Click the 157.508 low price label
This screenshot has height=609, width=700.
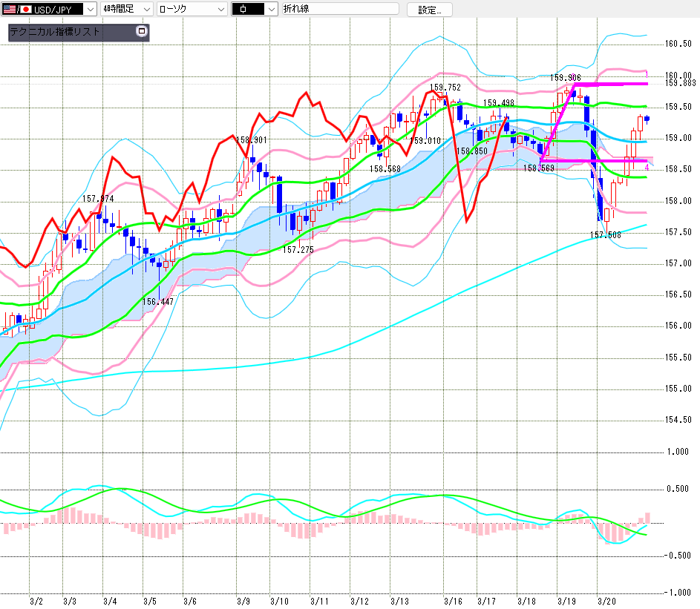coord(606,235)
